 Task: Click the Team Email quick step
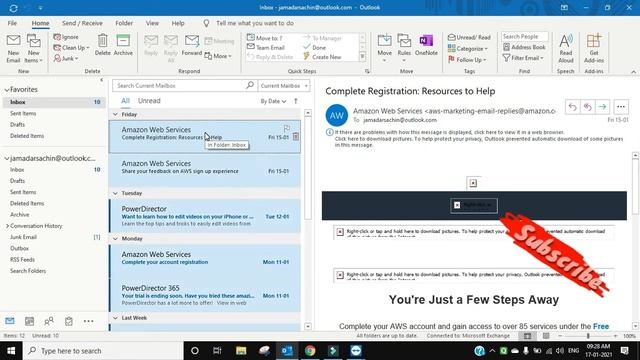266,47
